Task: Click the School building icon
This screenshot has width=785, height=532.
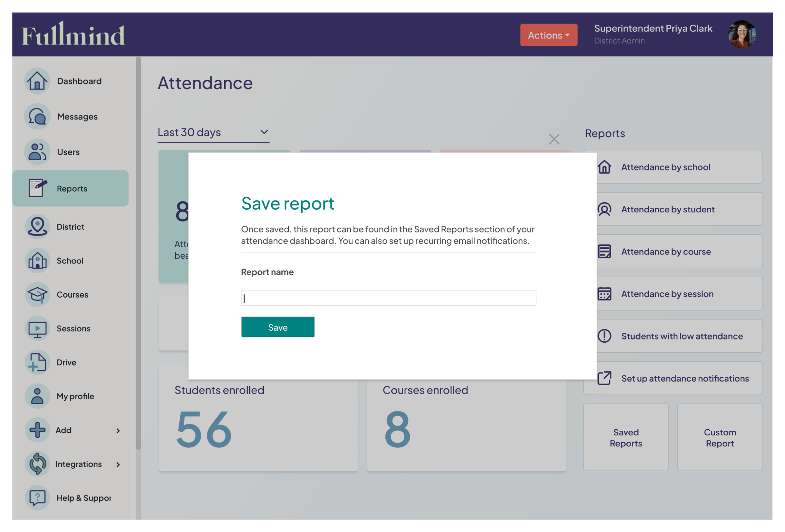Action: pyautogui.click(x=37, y=261)
